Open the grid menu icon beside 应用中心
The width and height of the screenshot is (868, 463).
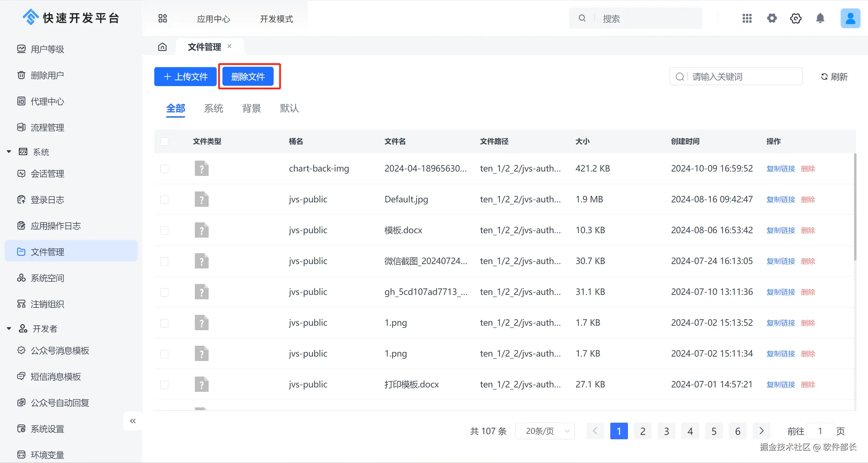[x=163, y=18]
